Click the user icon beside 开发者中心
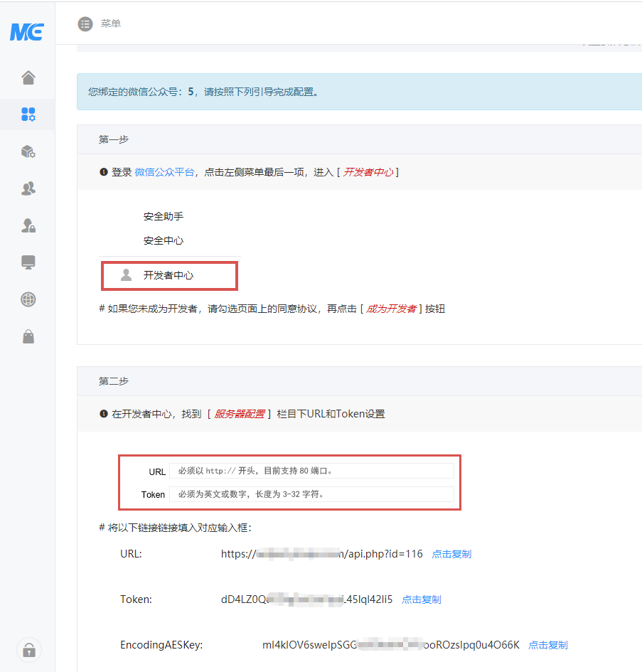642x672 pixels. point(126,274)
